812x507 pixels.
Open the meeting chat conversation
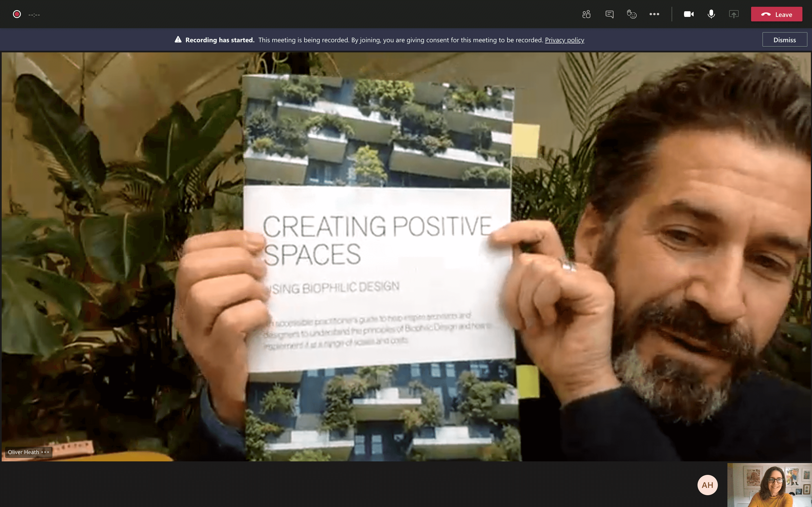tap(609, 14)
